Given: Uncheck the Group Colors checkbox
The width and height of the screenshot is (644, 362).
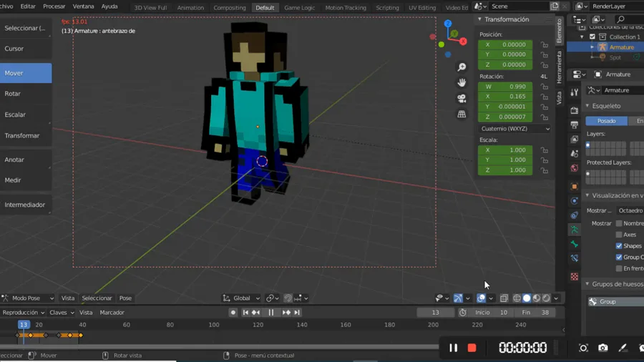Looking at the screenshot, I should click(x=619, y=258).
